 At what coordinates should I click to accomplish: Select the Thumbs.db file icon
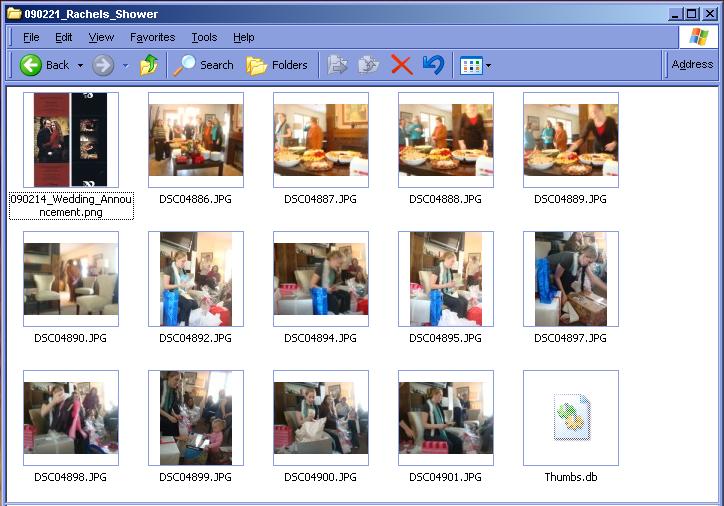coord(571,418)
